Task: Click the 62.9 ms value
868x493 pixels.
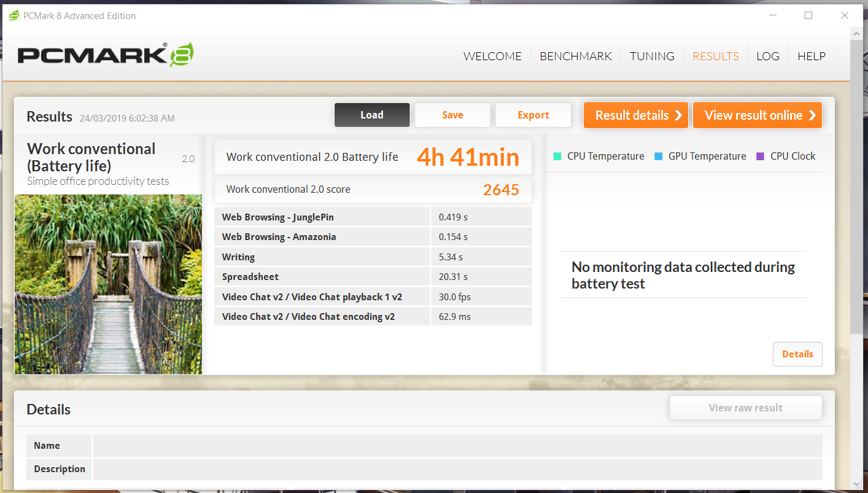Action: coord(454,316)
